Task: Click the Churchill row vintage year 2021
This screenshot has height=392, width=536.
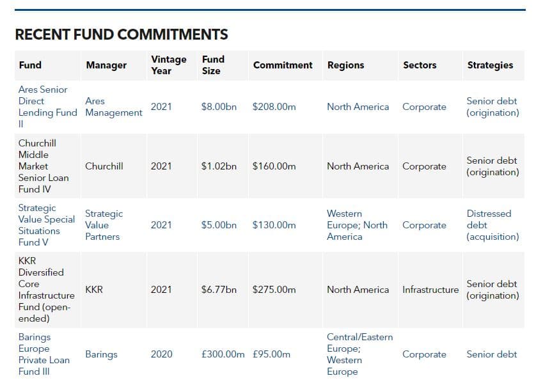Action: [161, 166]
